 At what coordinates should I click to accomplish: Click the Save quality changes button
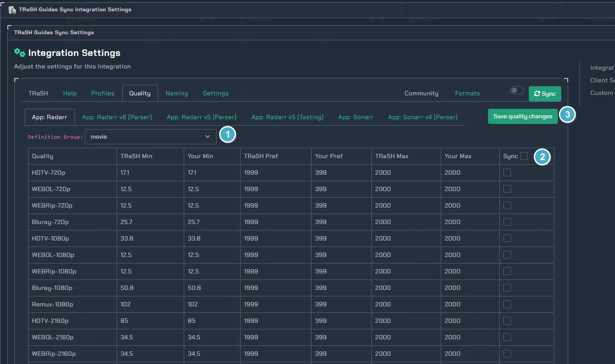pyautogui.click(x=523, y=116)
